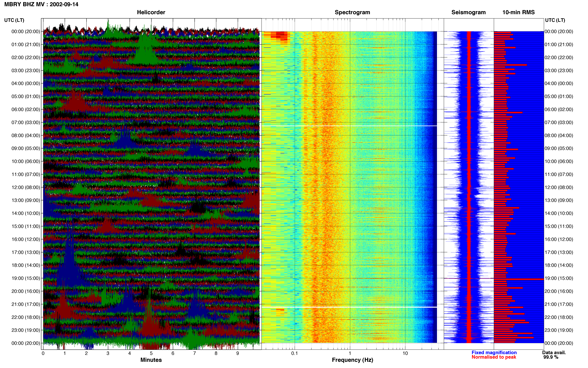Click tick label '7' on the Minutes axis
The height and width of the screenshot is (368, 588).
click(x=195, y=353)
